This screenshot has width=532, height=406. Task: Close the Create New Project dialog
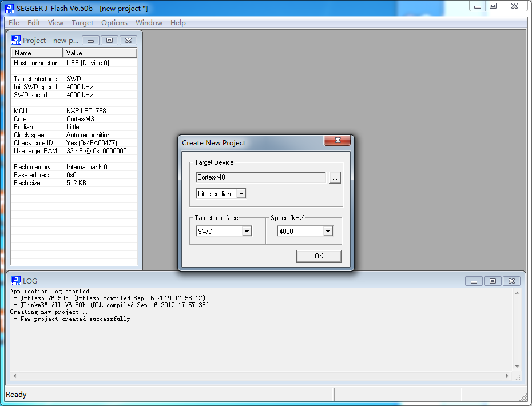click(x=338, y=140)
